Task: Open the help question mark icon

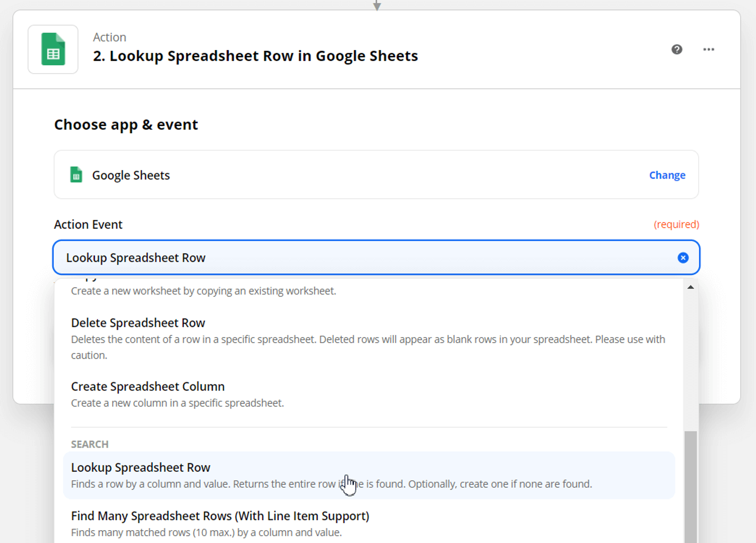Action: 677,50
